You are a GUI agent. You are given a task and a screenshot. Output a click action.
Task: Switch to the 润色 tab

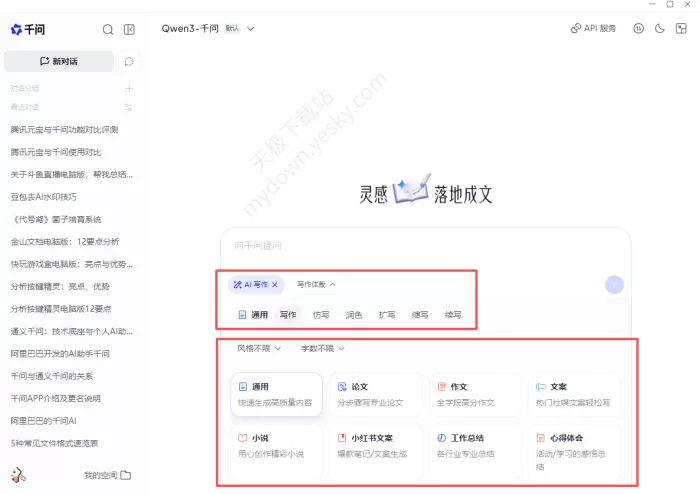[x=354, y=315]
